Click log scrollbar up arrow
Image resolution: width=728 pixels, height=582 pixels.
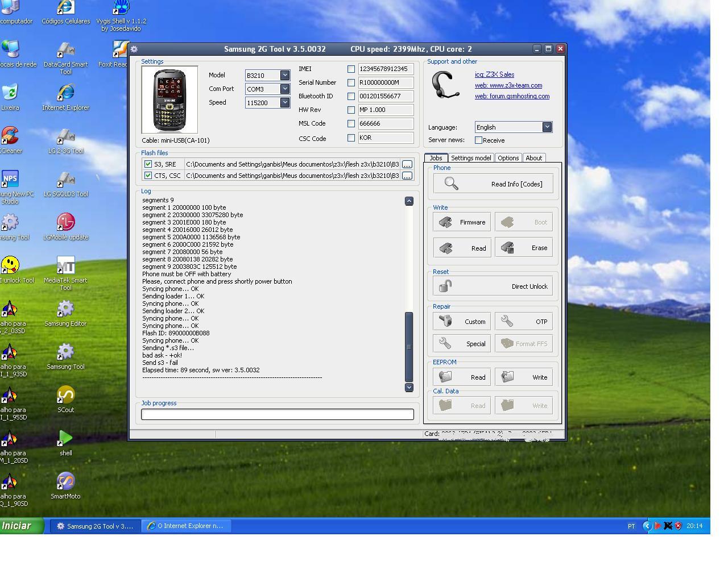tap(409, 201)
